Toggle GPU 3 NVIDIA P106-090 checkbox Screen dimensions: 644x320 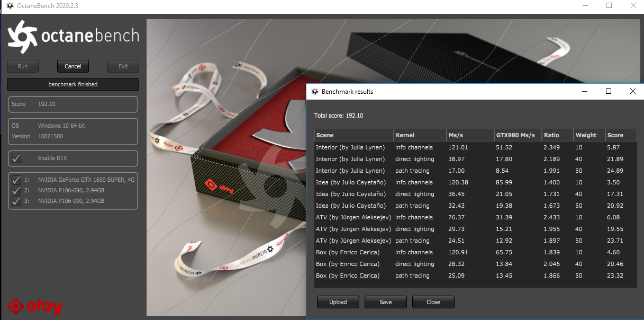pos(16,201)
